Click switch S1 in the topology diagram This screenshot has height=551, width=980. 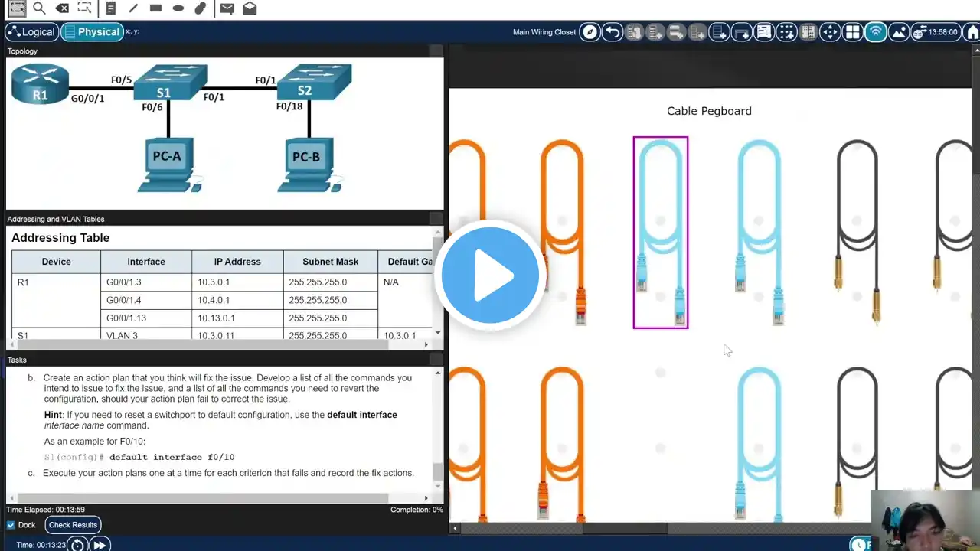tap(170, 83)
